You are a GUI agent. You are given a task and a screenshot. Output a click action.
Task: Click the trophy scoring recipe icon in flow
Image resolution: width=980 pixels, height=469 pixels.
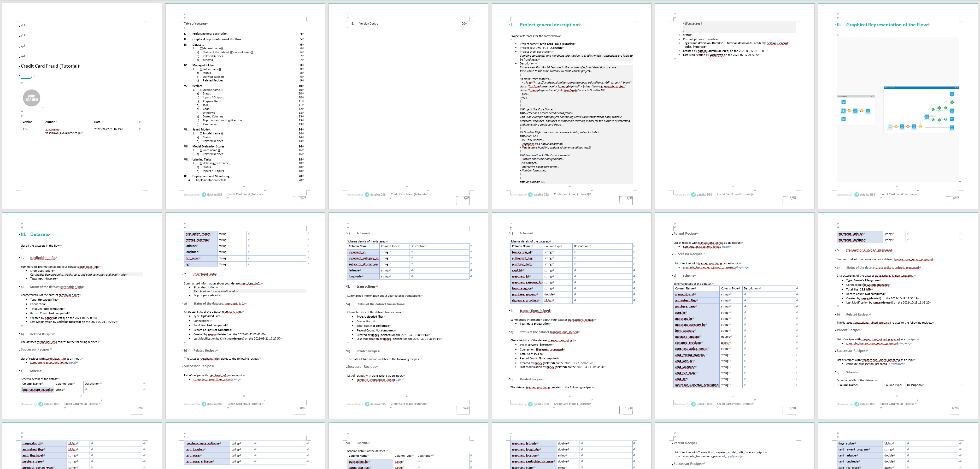tap(946, 119)
